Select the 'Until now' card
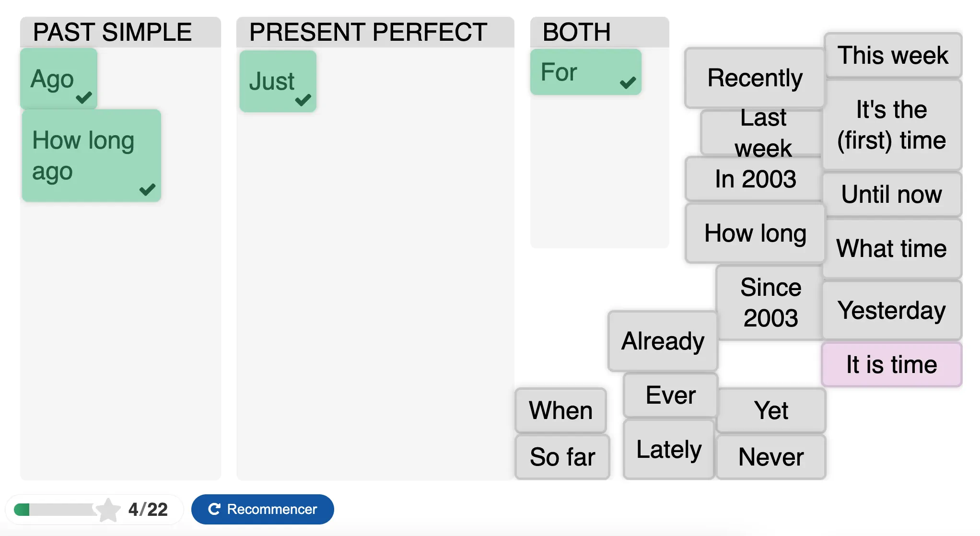This screenshot has height=536, width=980. (x=892, y=194)
